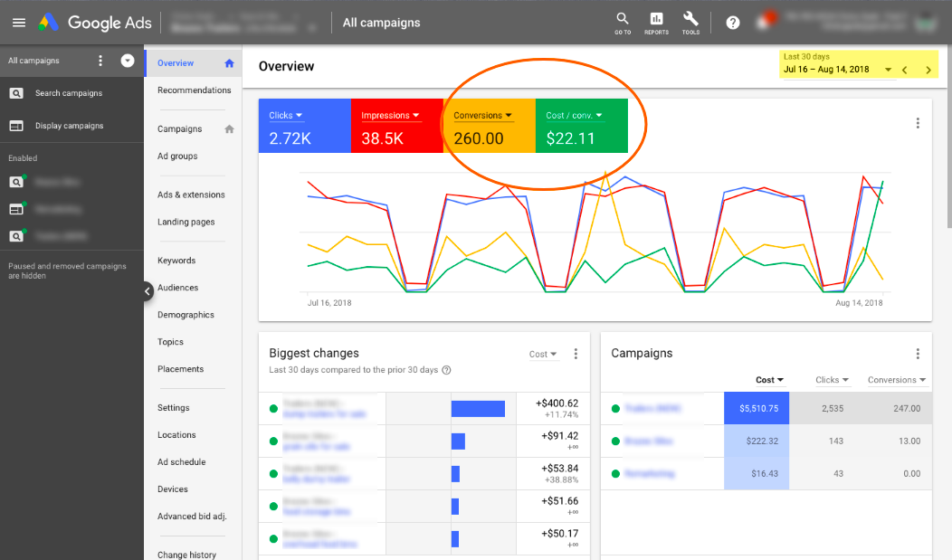
Task: Open the Keywords navigation item
Action: (x=176, y=261)
